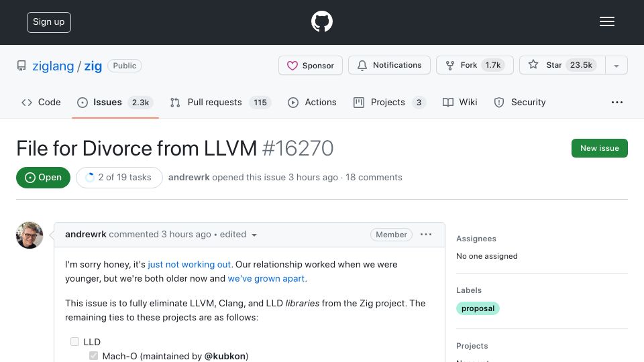Toggle the LLD task checkbox
The width and height of the screenshot is (644, 362).
click(74, 341)
